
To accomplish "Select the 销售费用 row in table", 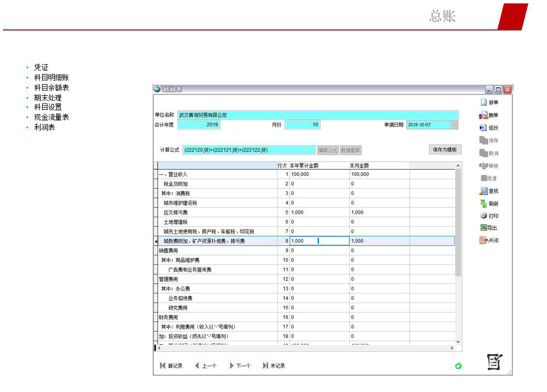I will 217,250.
